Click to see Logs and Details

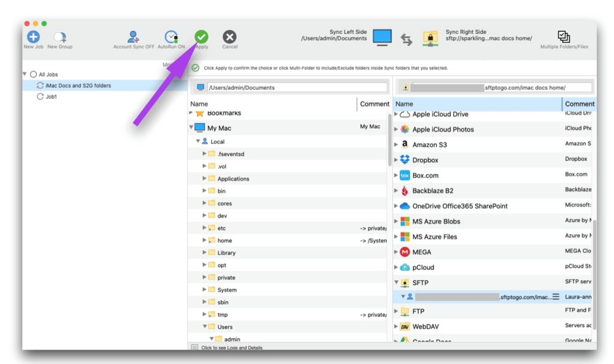[232, 348]
